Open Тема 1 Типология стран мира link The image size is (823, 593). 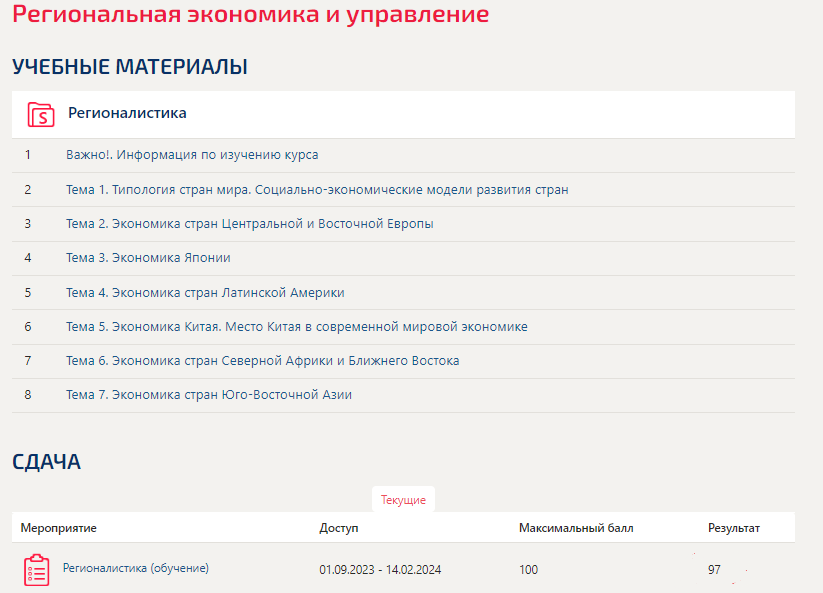coord(317,189)
